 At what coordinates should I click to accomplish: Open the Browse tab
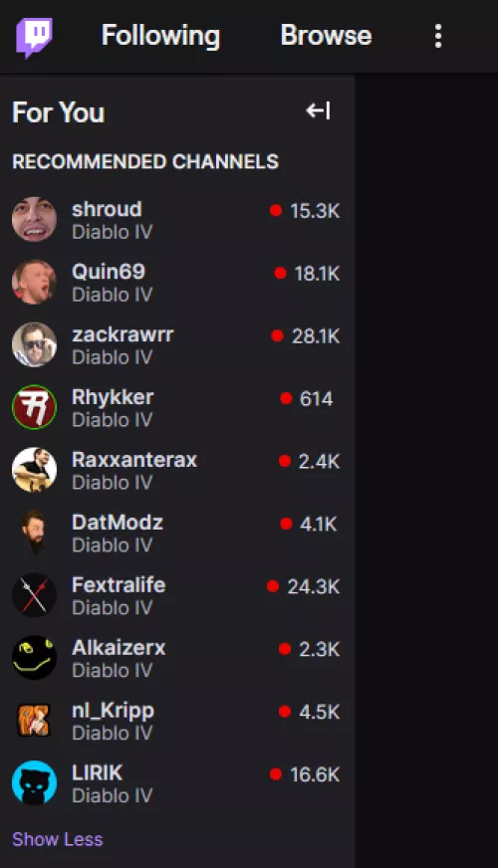(326, 36)
